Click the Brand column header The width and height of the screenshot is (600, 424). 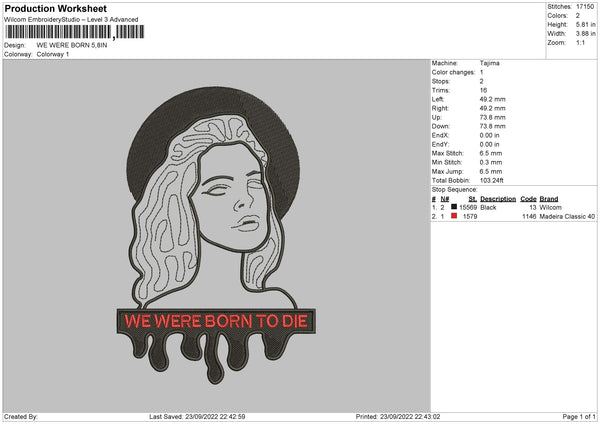click(x=549, y=199)
